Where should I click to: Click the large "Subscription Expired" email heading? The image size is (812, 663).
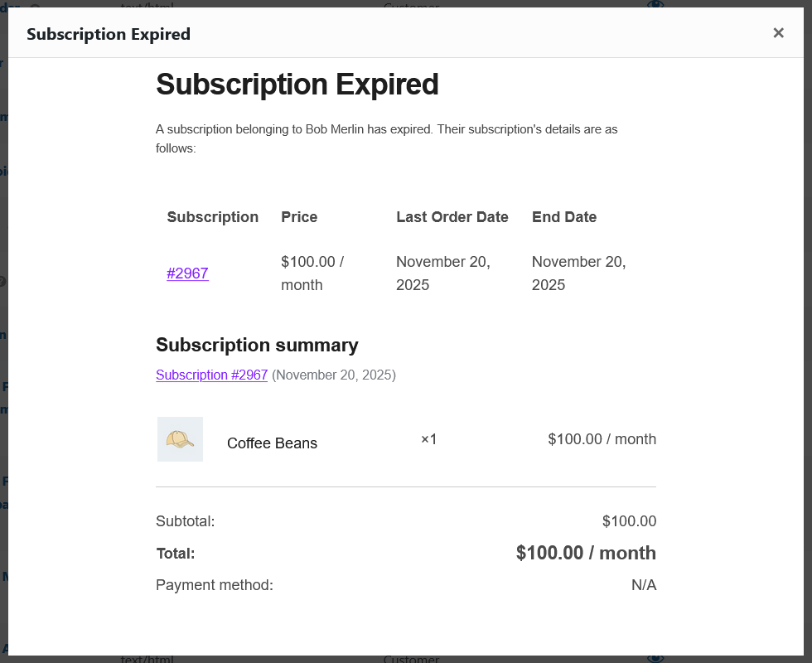click(297, 85)
